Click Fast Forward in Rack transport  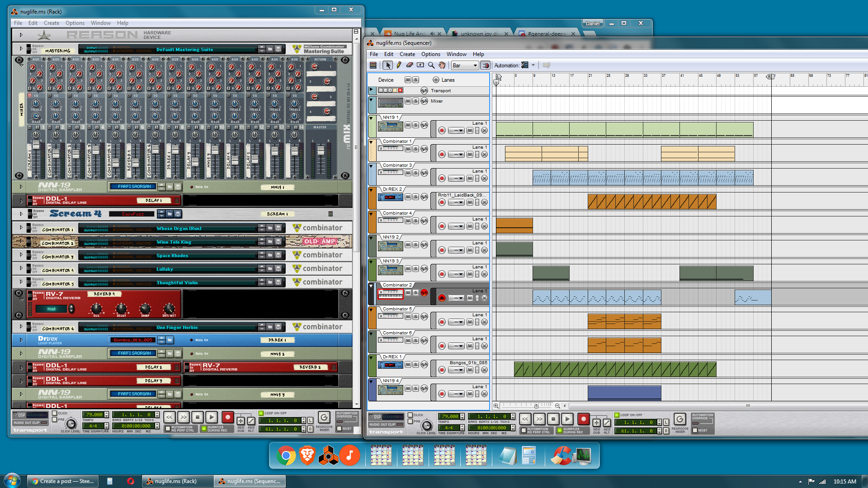(183, 418)
